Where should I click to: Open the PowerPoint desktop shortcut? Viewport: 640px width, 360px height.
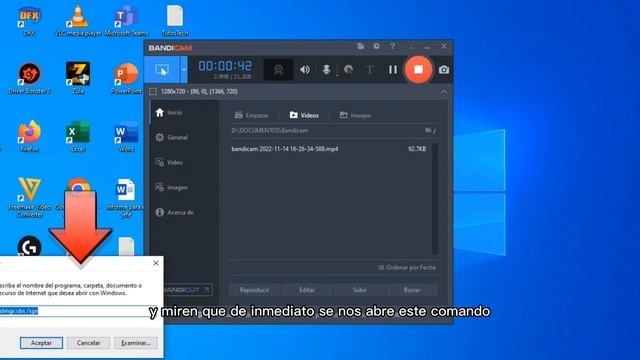pyautogui.click(x=126, y=78)
